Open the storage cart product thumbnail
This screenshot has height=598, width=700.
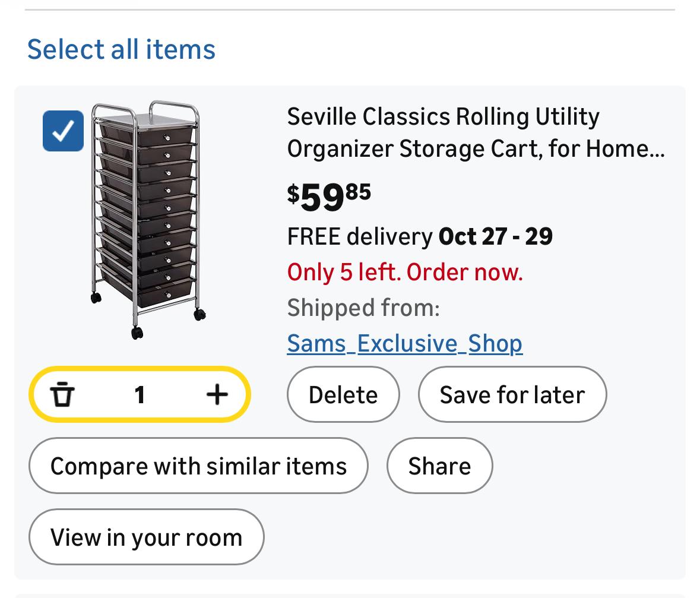(147, 220)
